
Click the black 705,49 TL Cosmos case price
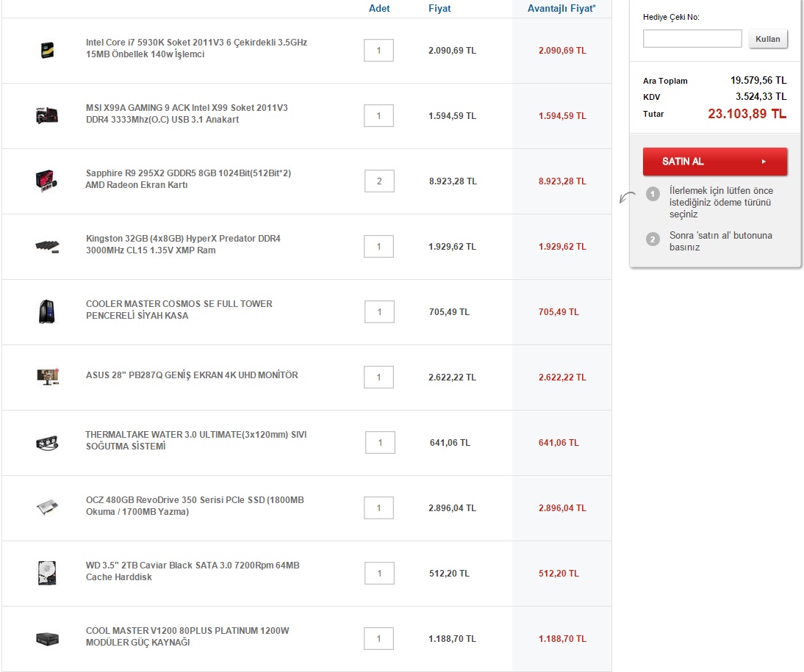(449, 311)
